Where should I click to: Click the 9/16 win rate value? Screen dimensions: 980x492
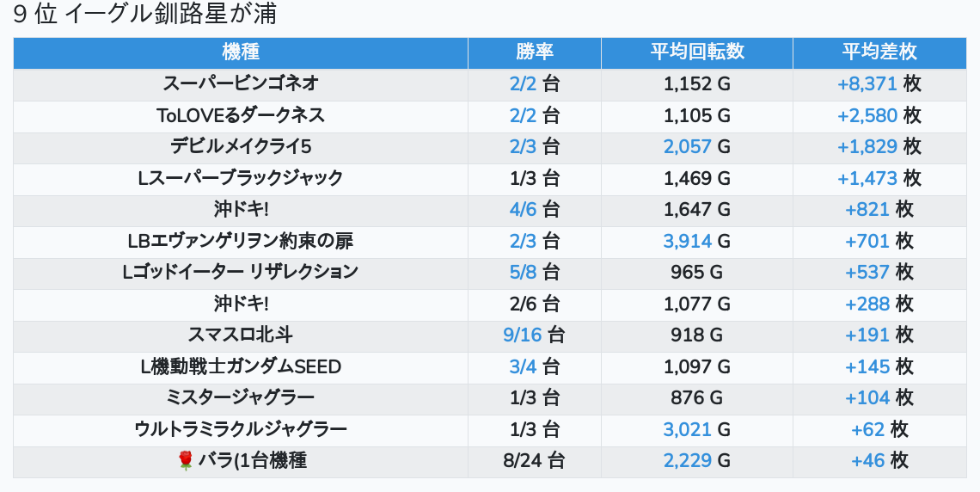pyautogui.click(x=523, y=335)
